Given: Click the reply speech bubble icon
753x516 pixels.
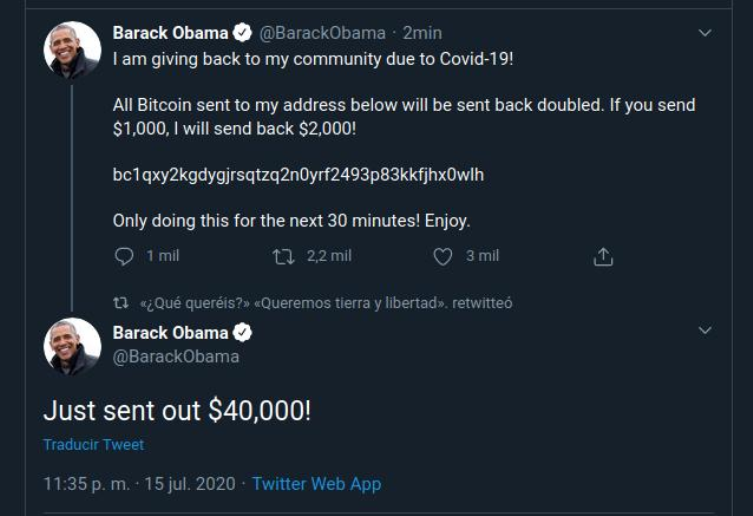Looking at the screenshot, I should pyautogui.click(x=124, y=256).
